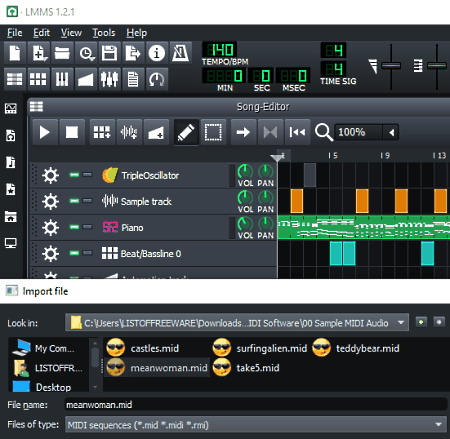Expand the Files of type dropdown

439,424
